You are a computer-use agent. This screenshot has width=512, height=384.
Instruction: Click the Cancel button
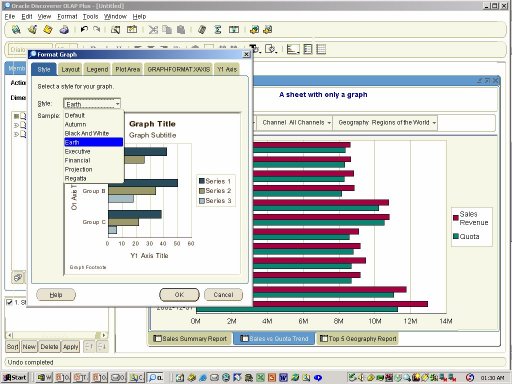(x=223, y=295)
